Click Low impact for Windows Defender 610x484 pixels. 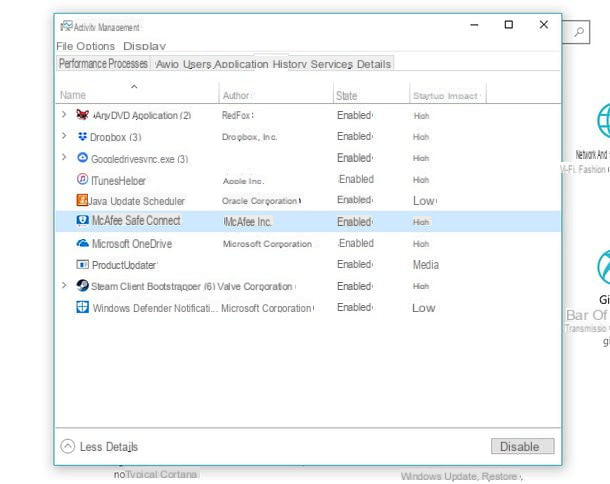tap(423, 308)
